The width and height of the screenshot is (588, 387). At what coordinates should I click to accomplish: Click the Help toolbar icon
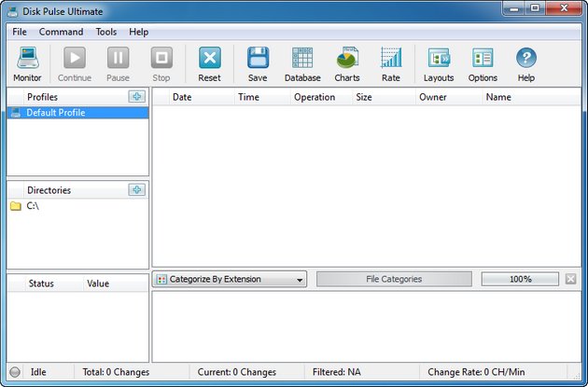pyautogui.click(x=526, y=63)
